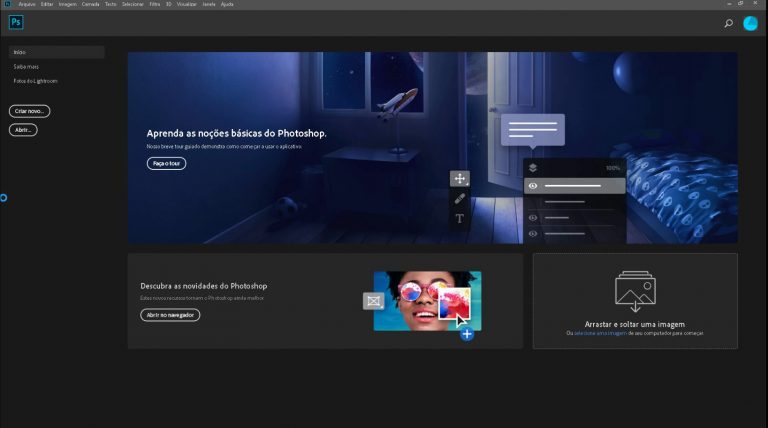The height and width of the screenshot is (428, 768).
Task: Open the search magnifier icon
Action: pos(728,23)
